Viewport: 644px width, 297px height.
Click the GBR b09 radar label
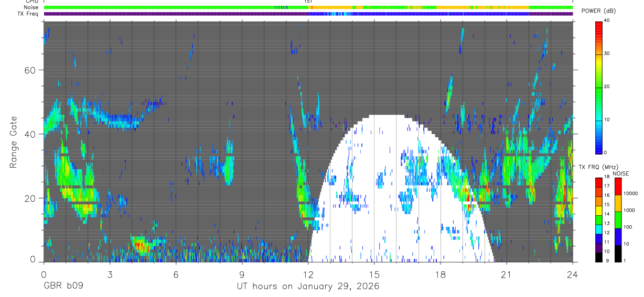62,287
